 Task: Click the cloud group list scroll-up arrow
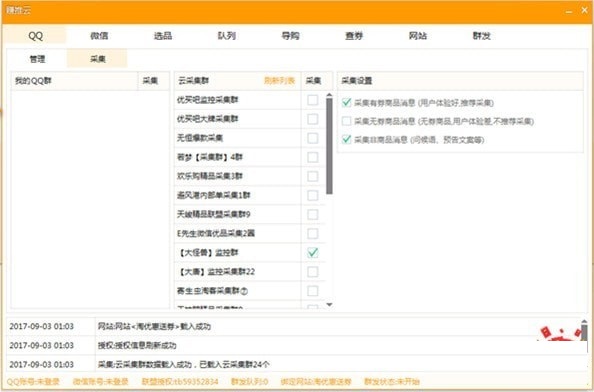(x=329, y=95)
